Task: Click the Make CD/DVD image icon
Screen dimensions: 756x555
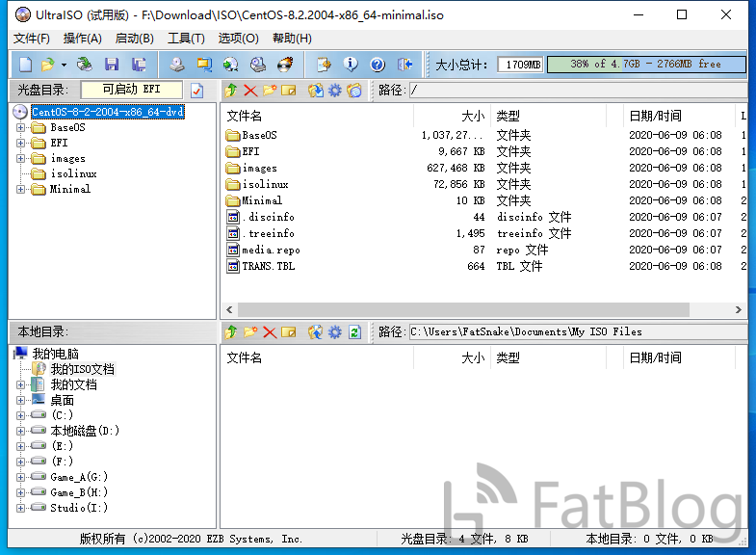Action: (177, 65)
